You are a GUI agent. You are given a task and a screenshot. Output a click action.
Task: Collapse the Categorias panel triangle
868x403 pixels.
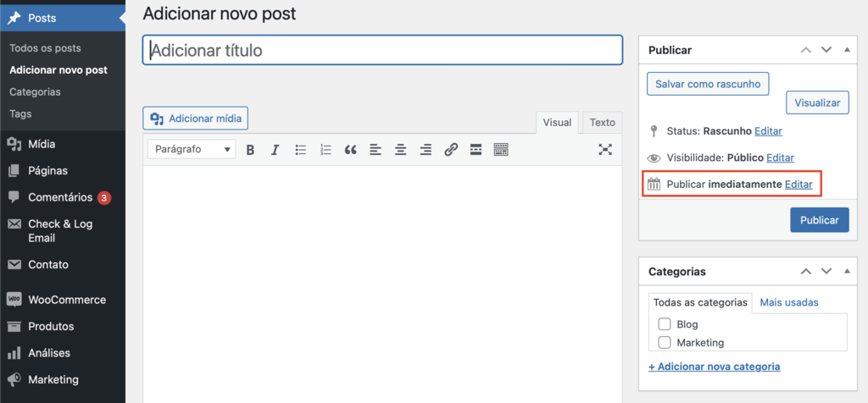[847, 272]
